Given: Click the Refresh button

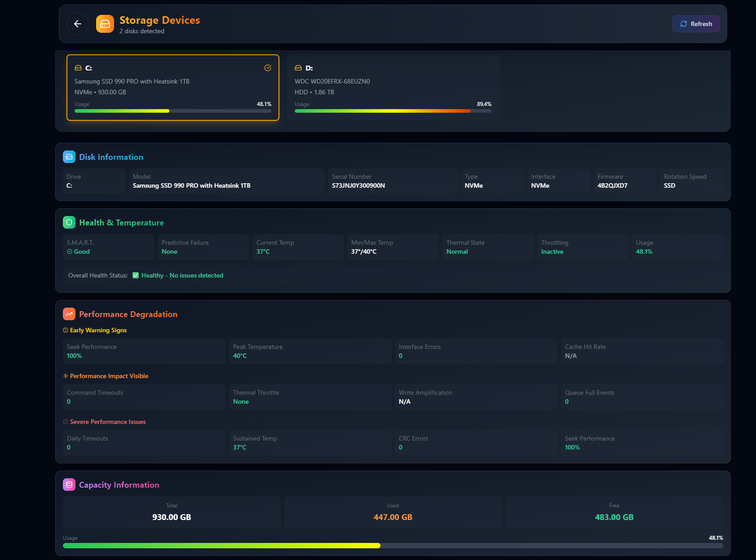Looking at the screenshot, I should pyautogui.click(x=695, y=24).
